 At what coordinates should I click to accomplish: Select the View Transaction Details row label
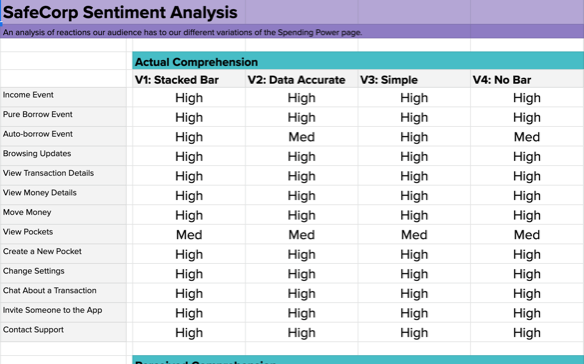pyautogui.click(x=48, y=173)
